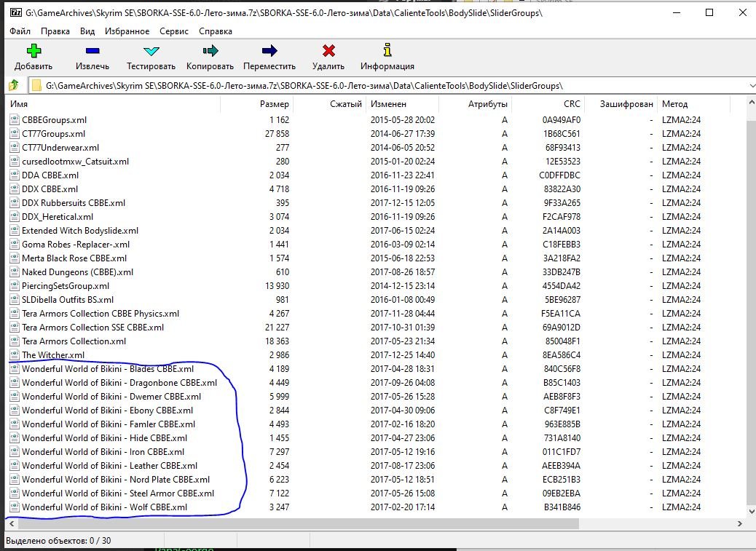Expand the address bar path dropdown
The image size is (756, 551).
(751, 86)
